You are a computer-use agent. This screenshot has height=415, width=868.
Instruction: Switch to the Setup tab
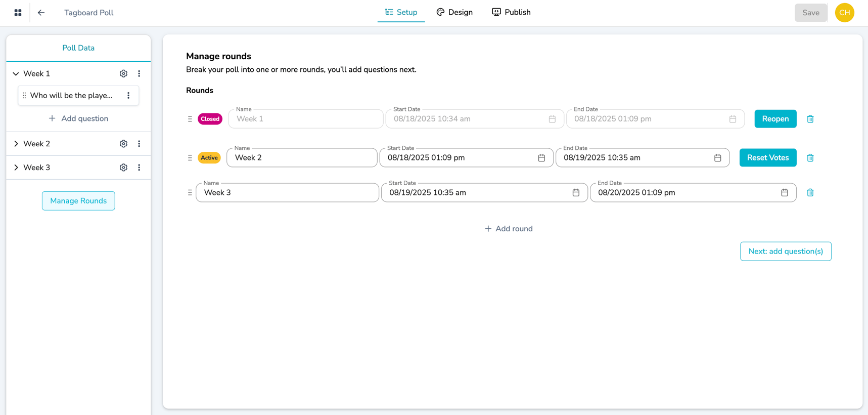(401, 13)
